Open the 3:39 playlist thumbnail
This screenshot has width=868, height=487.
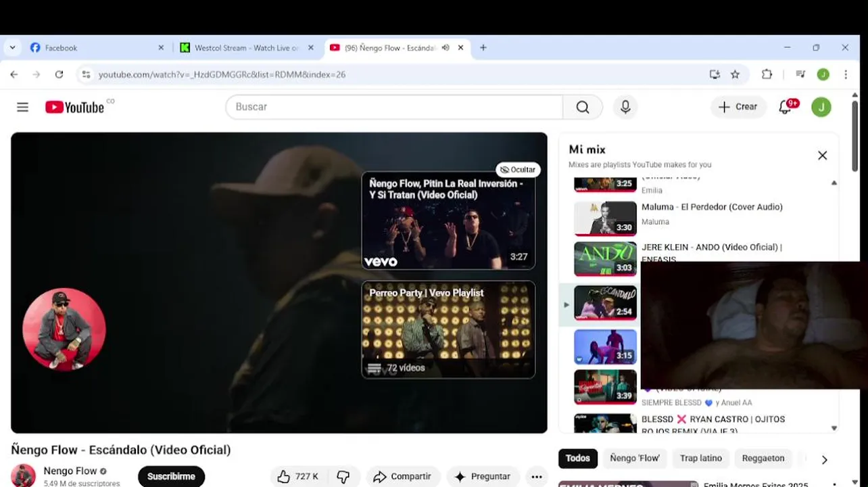point(605,387)
